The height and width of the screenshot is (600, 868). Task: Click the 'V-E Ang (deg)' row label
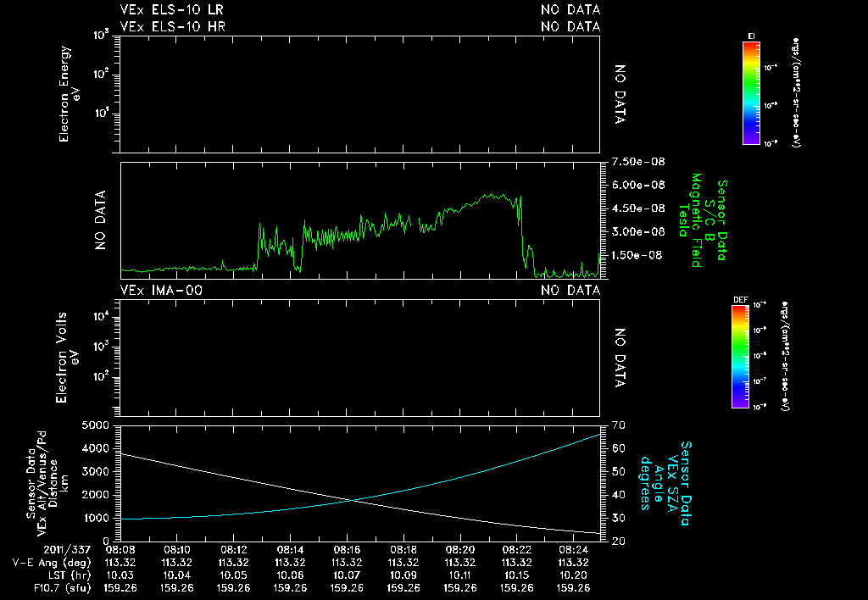pyautogui.click(x=52, y=563)
